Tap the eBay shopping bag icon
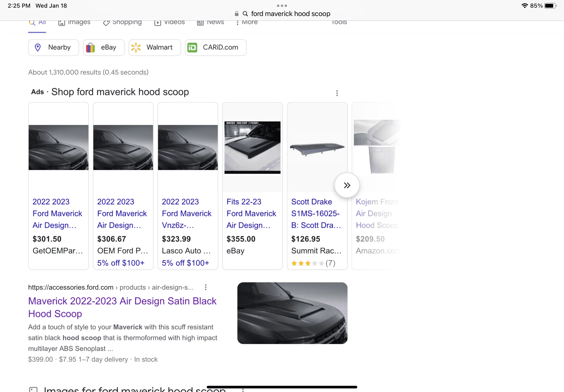The width and height of the screenshot is (564, 392). click(x=90, y=47)
